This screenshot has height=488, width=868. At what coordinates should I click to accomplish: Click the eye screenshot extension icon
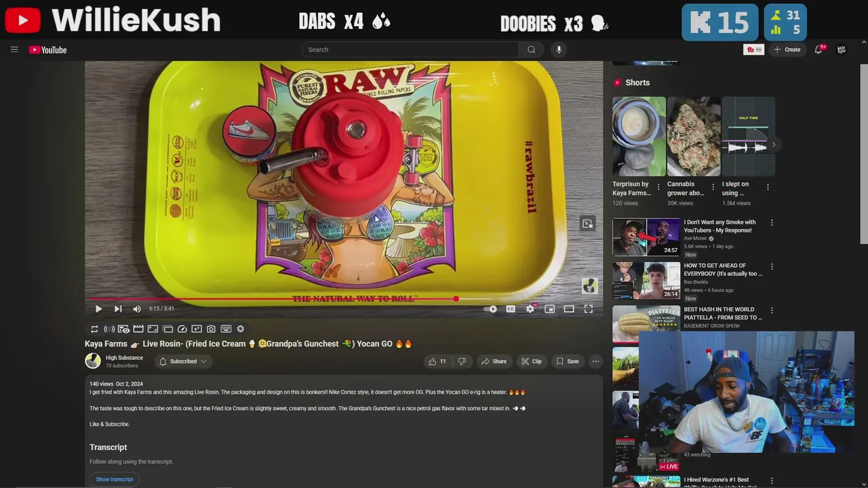[x=123, y=329]
